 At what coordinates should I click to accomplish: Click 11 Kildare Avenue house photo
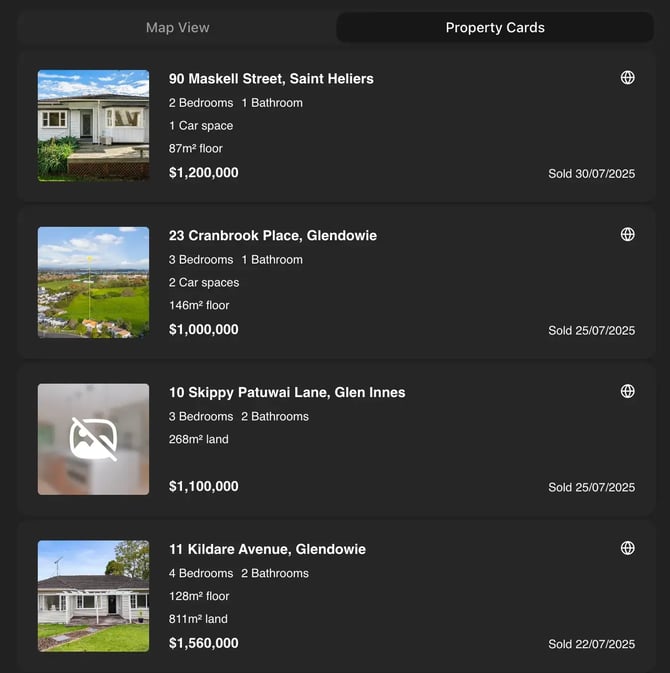point(93,596)
